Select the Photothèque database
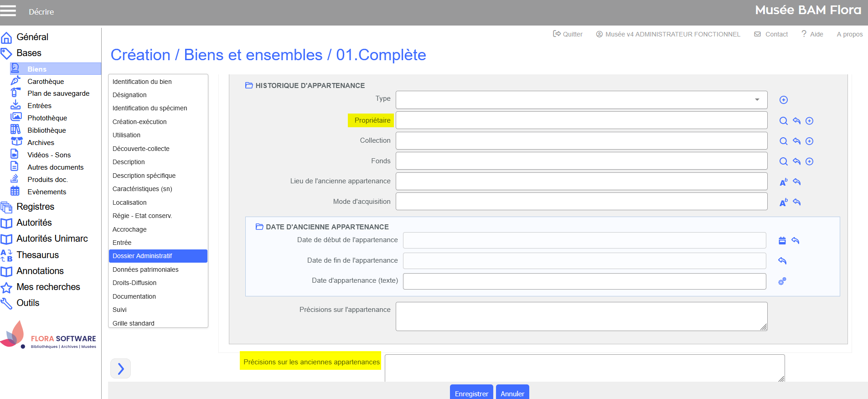This screenshot has width=868, height=399. [47, 118]
